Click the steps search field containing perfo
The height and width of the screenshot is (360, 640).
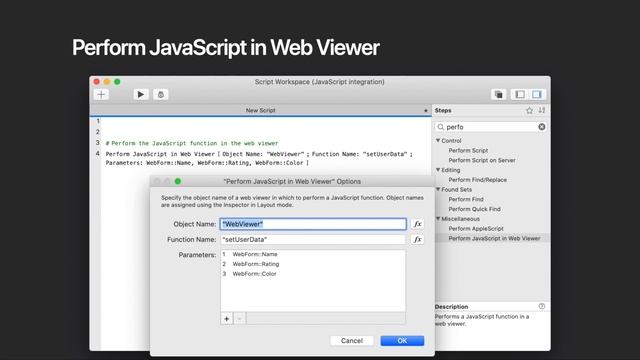point(491,127)
